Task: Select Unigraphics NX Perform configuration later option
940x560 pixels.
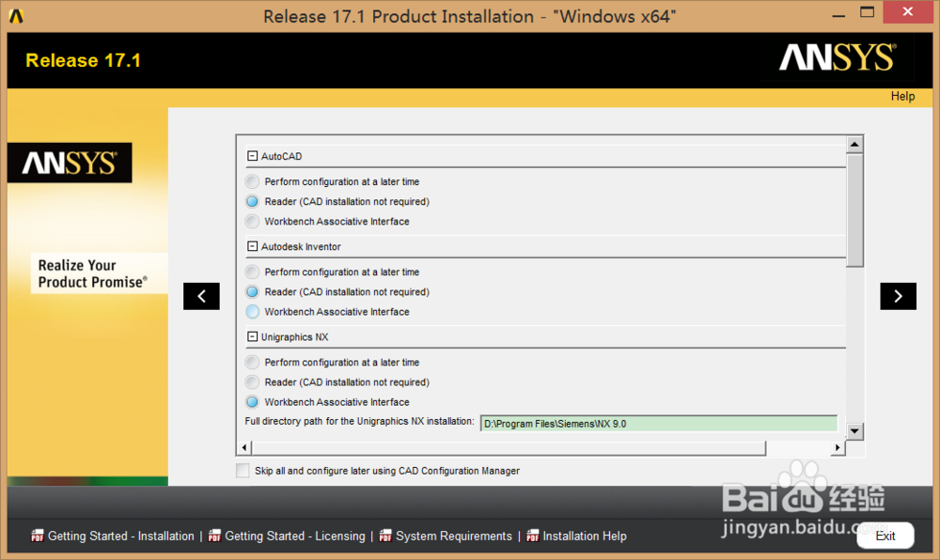Action: pyautogui.click(x=252, y=363)
